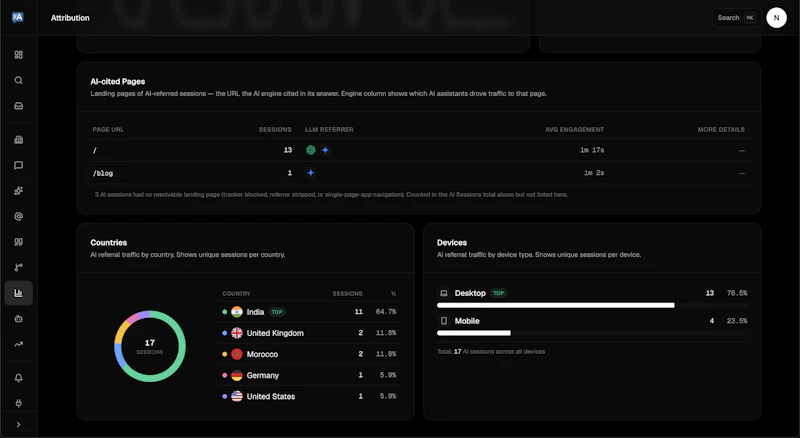The height and width of the screenshot is (438, 800).
Task: Click the Mobile phone icon
Action: point(444,321)
